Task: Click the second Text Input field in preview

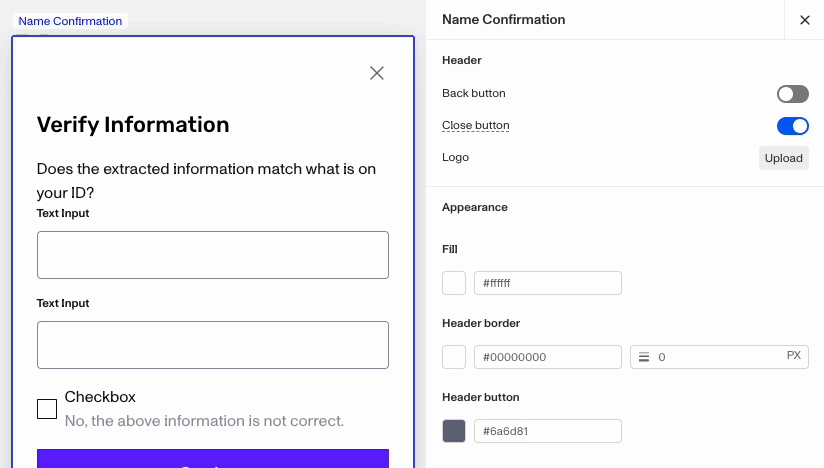Action: (x=213, y=345)
